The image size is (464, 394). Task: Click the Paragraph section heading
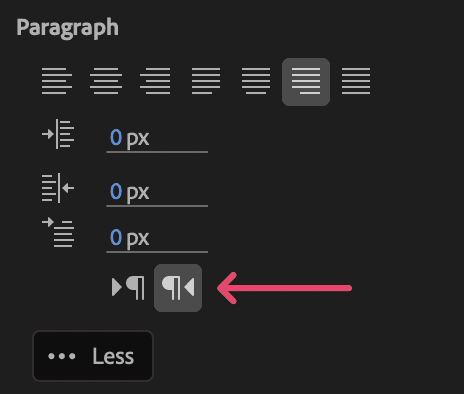click(x=67, y=28)
